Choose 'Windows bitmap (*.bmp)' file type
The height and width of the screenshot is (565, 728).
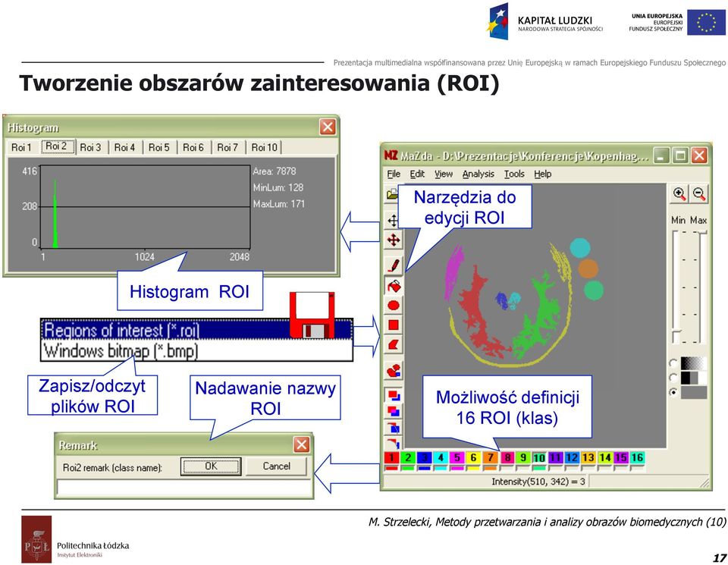[196, 350]
